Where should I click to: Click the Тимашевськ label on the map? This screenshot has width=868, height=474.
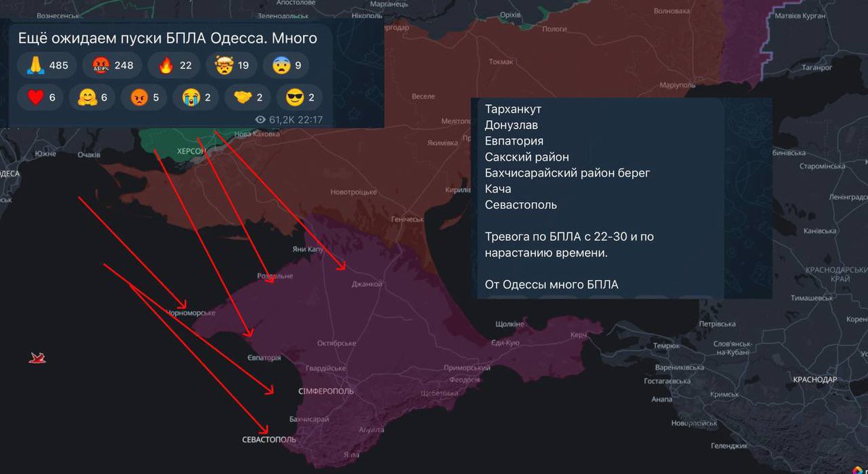[812, 297]
